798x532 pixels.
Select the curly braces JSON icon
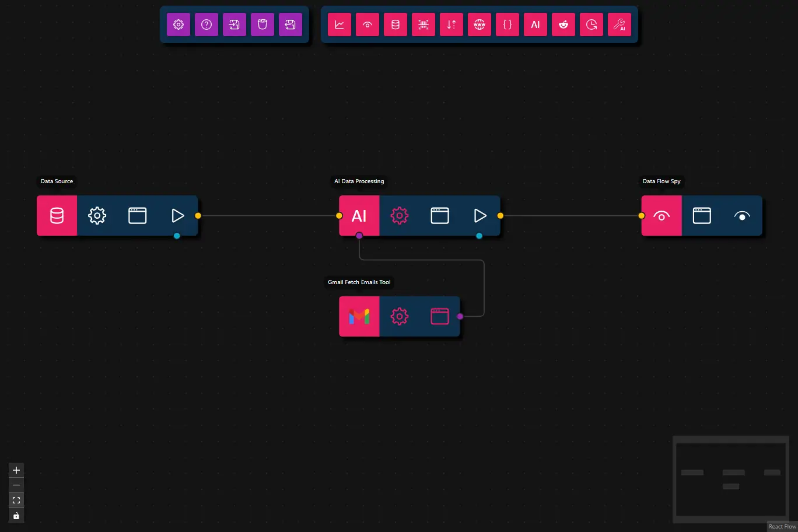[508, 24]
